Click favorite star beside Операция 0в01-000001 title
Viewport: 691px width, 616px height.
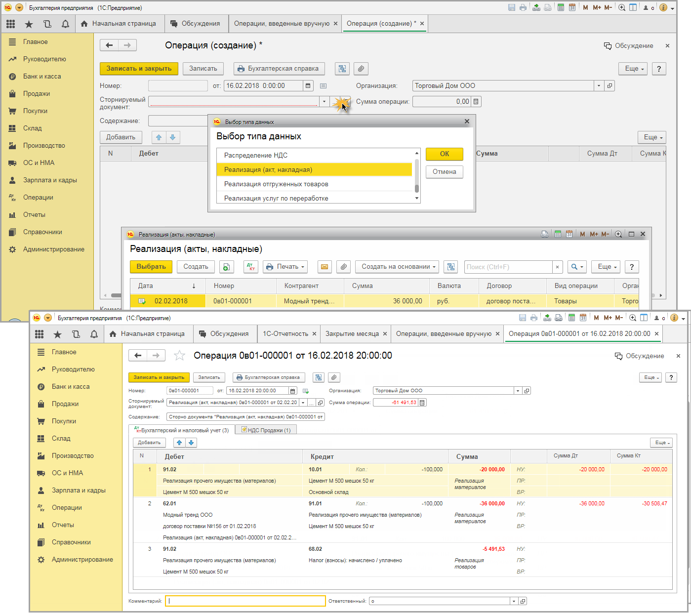(x=180, y=356)
